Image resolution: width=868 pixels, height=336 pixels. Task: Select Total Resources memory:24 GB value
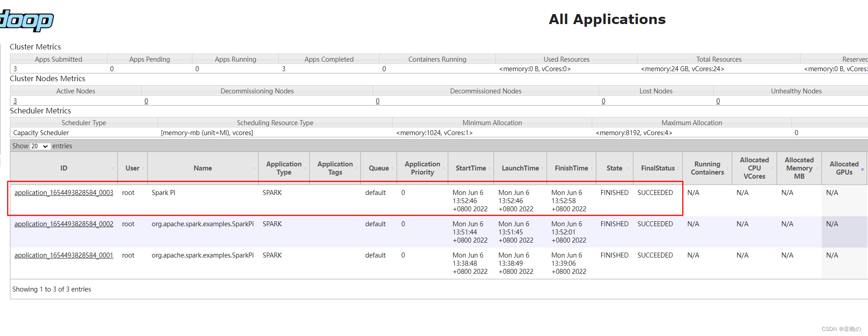[682, 69]
